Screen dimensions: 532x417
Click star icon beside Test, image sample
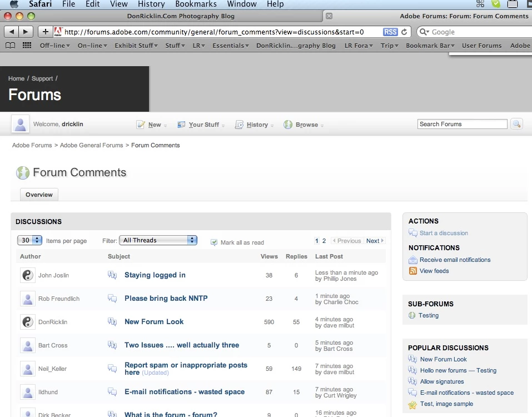tap(412, 404)
